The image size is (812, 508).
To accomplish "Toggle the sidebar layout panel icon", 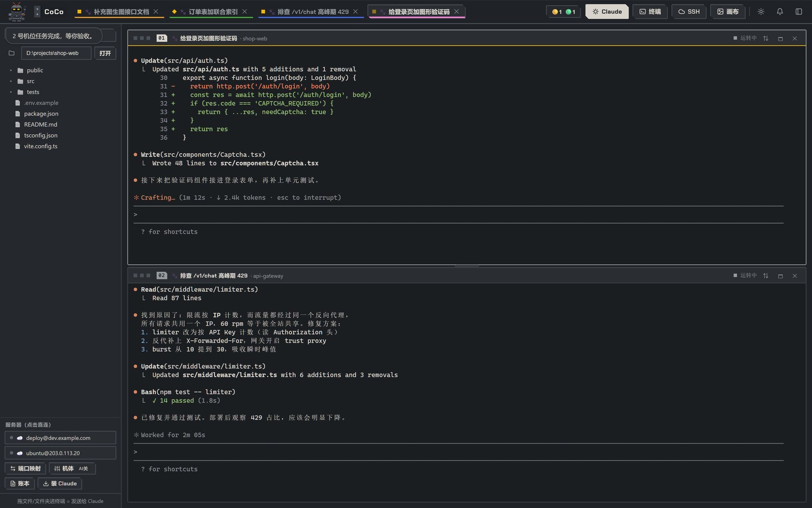I will point(798,12).
